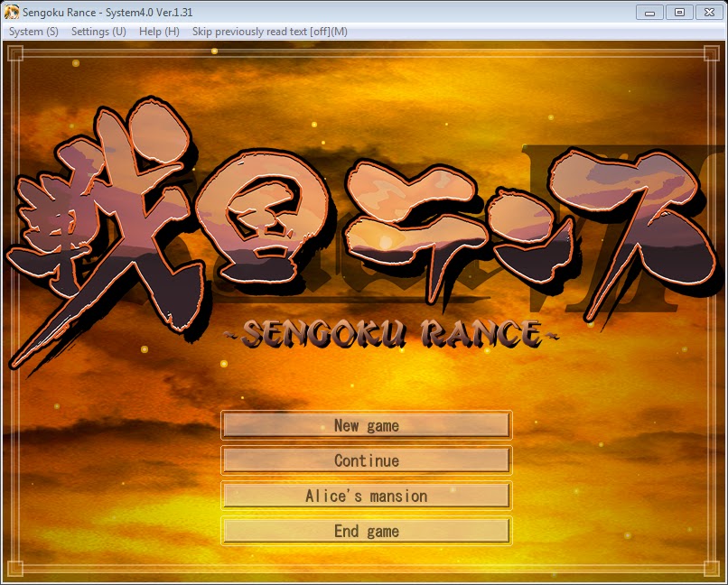This screenshot has width=728, height=585.
Task: Open Help menu for version information
Action: 157,31
